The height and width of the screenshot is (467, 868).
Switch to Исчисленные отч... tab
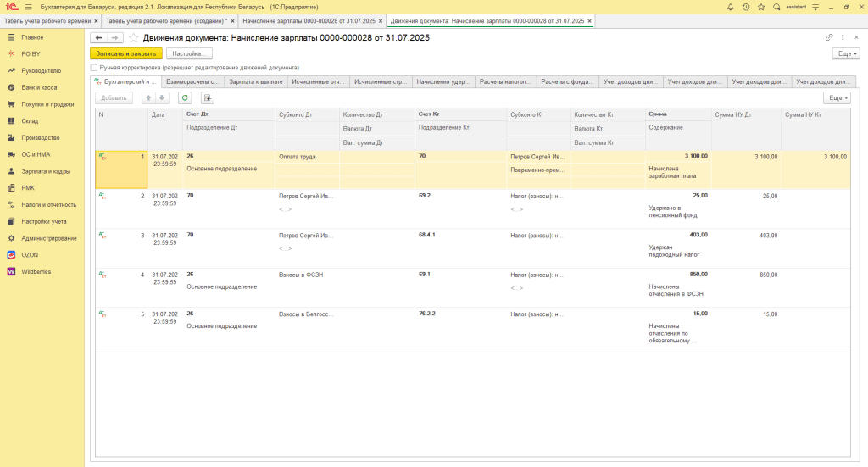click(319, 82)
